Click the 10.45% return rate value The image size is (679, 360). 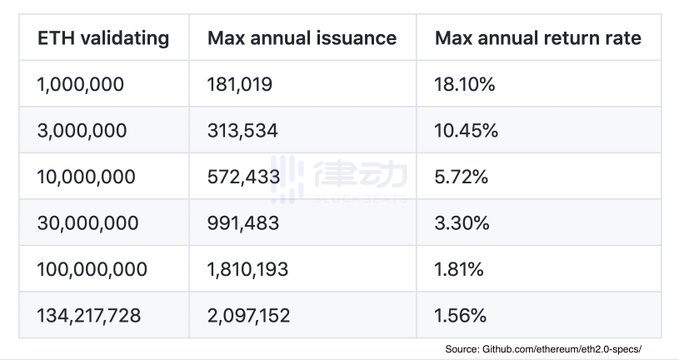pyautogui.click(x=466, y=130)
